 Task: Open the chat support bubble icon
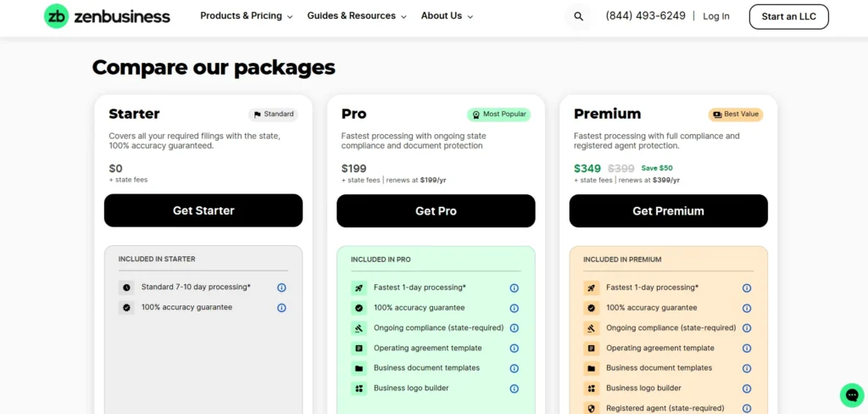click(x=851, y=395)
